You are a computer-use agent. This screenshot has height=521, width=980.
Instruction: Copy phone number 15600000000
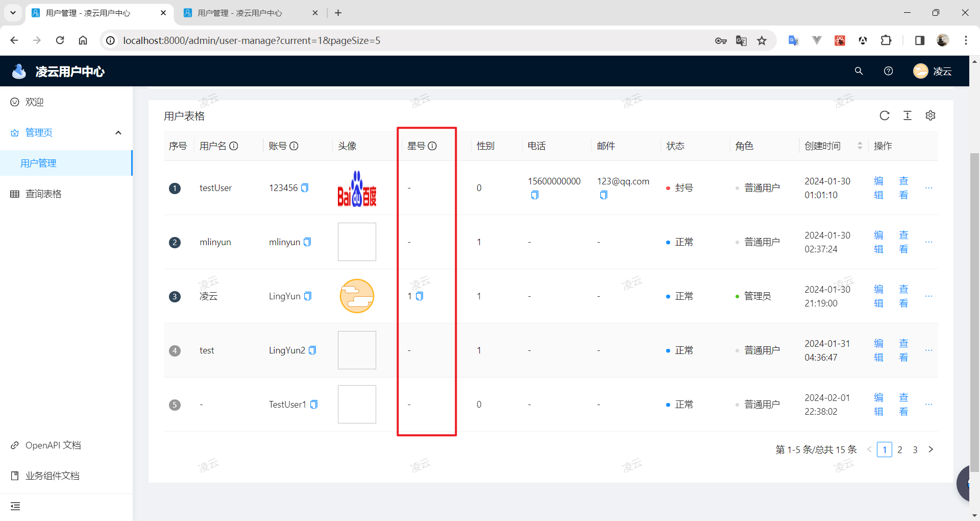pyautogui.click(x=534, y=195)
